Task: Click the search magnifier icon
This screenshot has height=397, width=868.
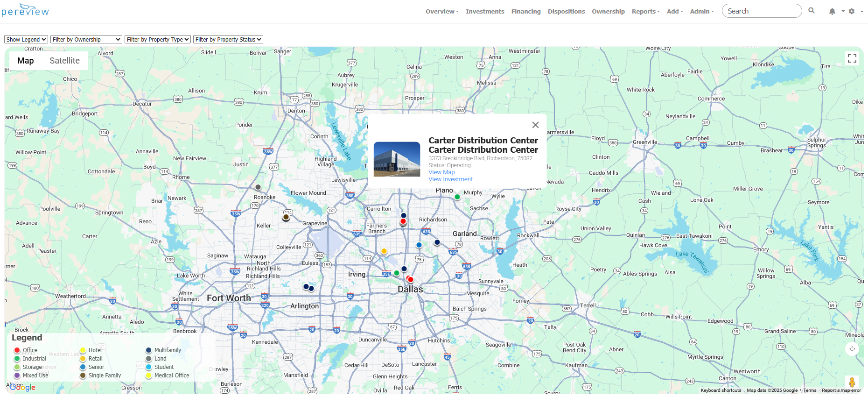Action: click(x=812, y=11)
